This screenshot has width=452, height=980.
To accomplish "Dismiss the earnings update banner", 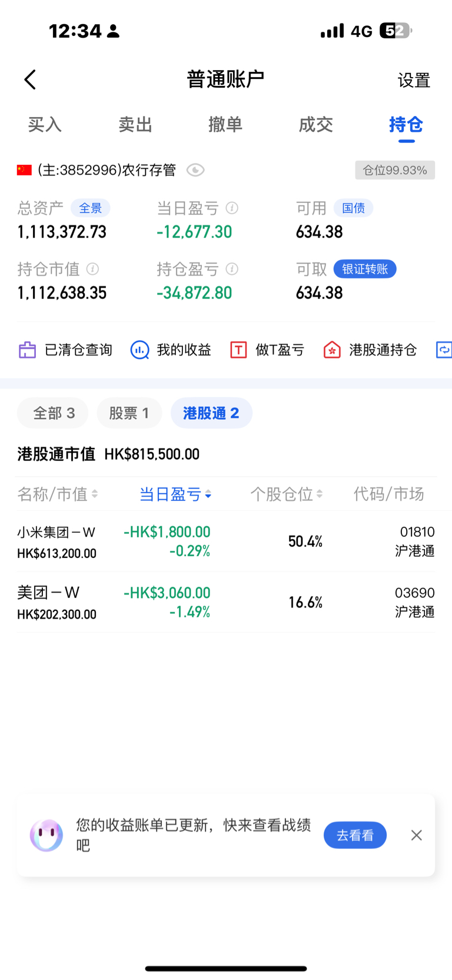I will point(417,835).
